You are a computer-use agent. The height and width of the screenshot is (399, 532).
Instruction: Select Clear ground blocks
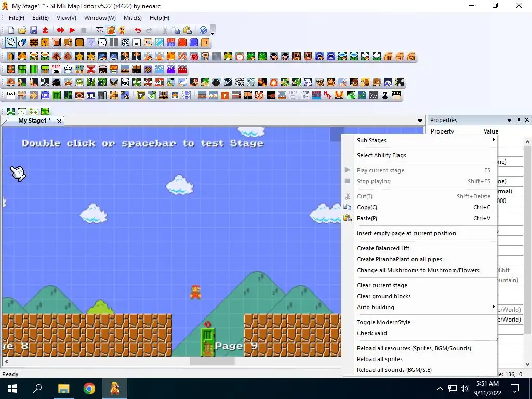[x=419, y=296]
